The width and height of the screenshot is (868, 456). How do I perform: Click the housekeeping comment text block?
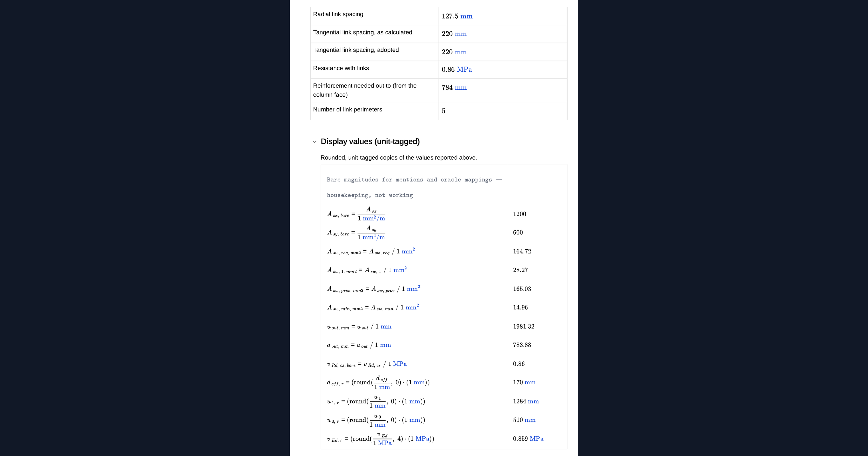(414, 187)
